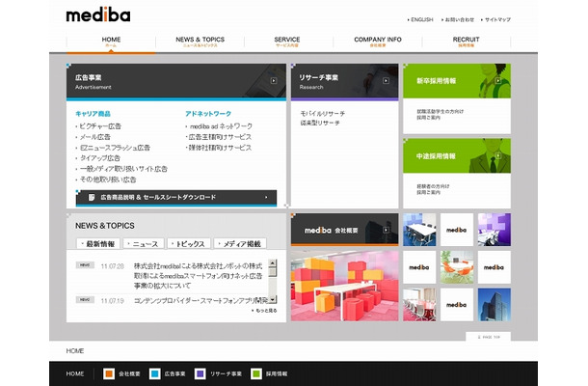Click 経験者の方向け採用ご案内 text
The width and height of the screenshot is (588, 386).
[x=433, y=189]
